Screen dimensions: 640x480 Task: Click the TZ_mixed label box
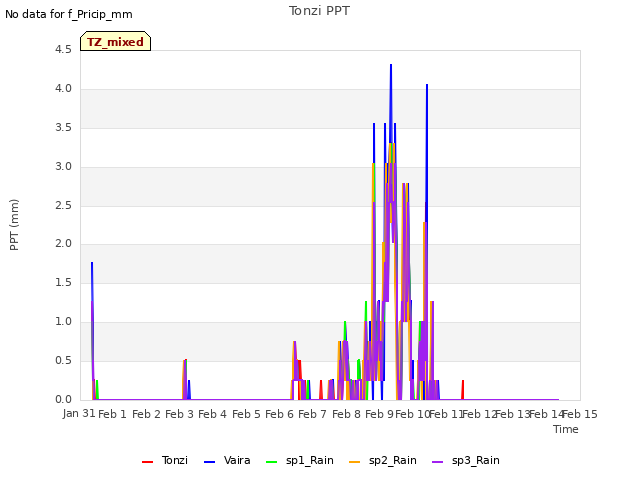click(116, 41)
